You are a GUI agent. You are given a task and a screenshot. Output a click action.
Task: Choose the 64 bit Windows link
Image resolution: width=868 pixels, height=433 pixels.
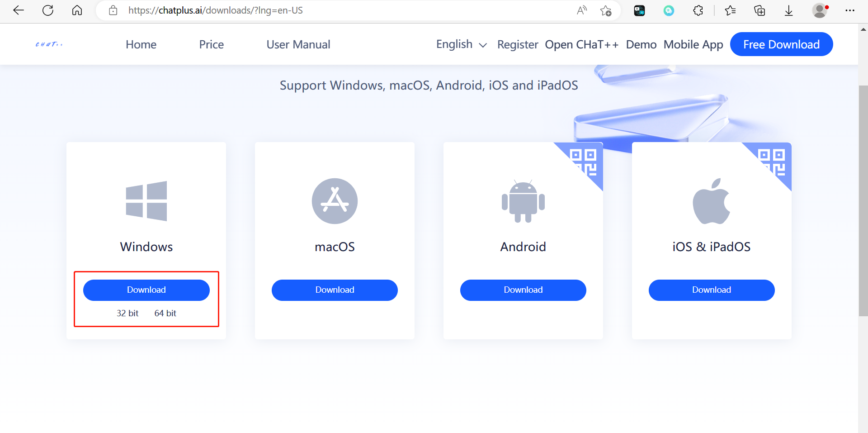(x=165, y=313)
